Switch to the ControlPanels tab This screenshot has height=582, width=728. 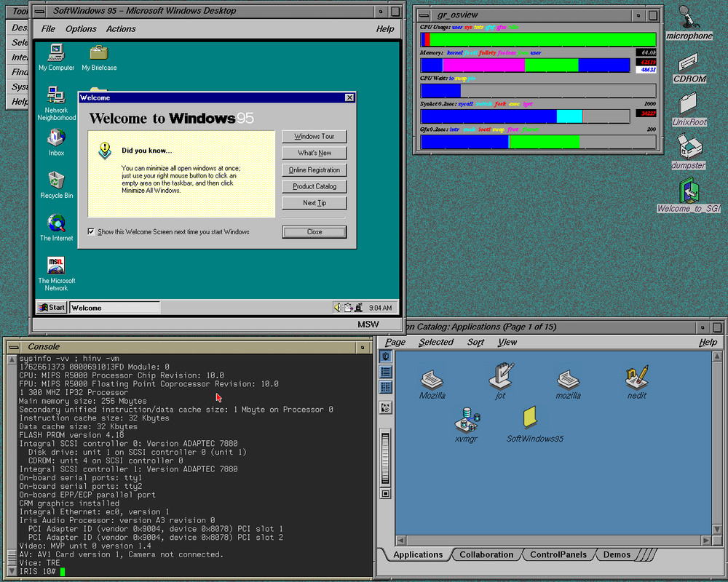tap(558, 554)
